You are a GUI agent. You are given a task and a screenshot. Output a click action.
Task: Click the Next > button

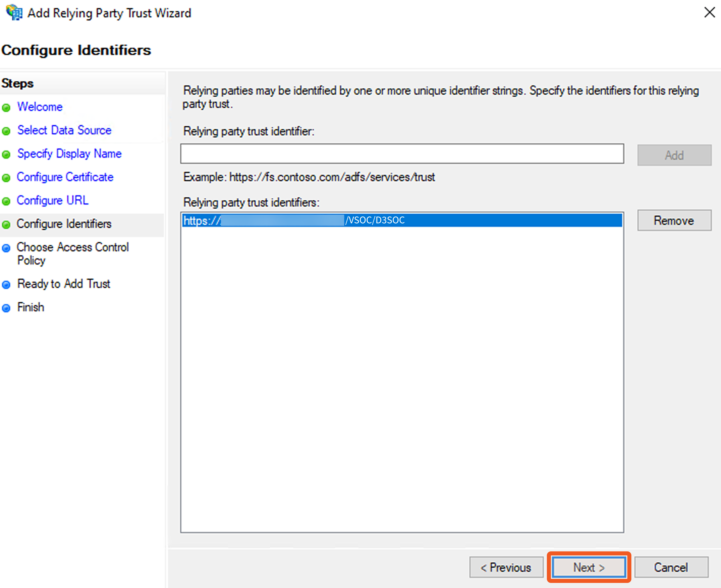(589, 567)
